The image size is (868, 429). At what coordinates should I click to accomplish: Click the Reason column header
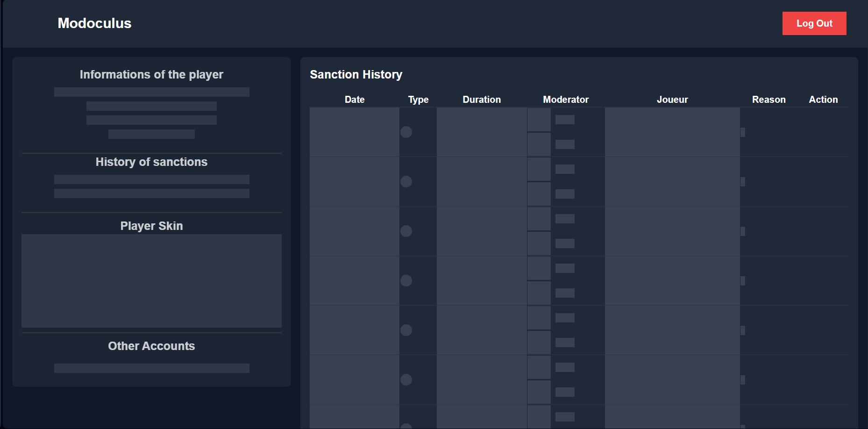click(768, 99)
